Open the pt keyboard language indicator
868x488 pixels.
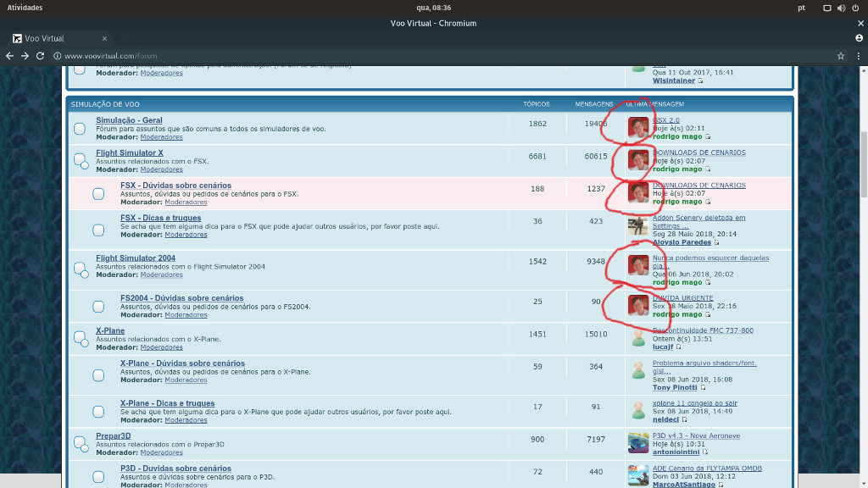click(x=802, y=8)
